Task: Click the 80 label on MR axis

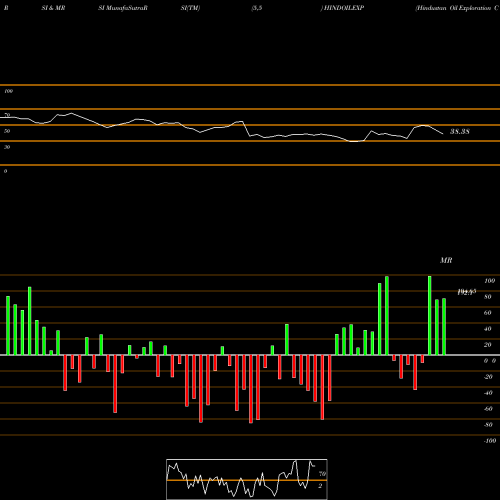Action: point(488,297)
